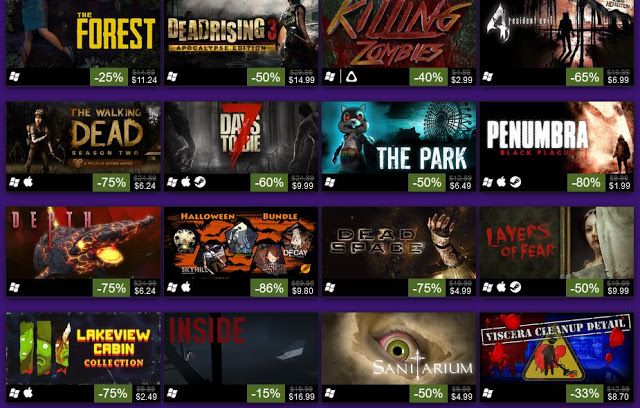Click the Windows icon under Dead Space

pos(330,288)
